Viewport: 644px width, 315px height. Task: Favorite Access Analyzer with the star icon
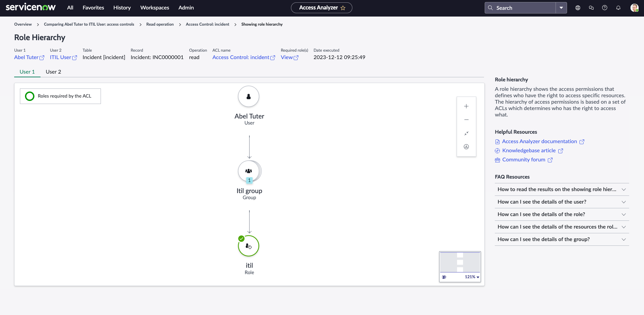click(343, 8)
